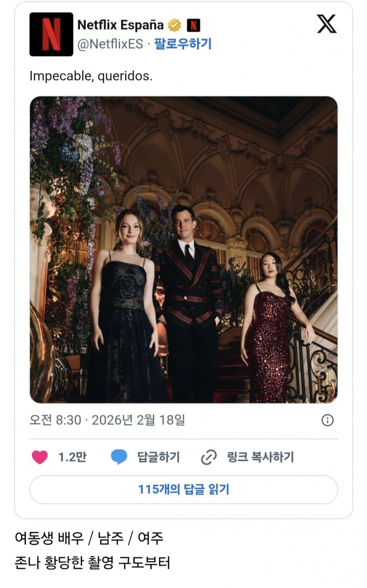
Task: Follow the account via 팔로우하기
Action: tap(183, 44)
